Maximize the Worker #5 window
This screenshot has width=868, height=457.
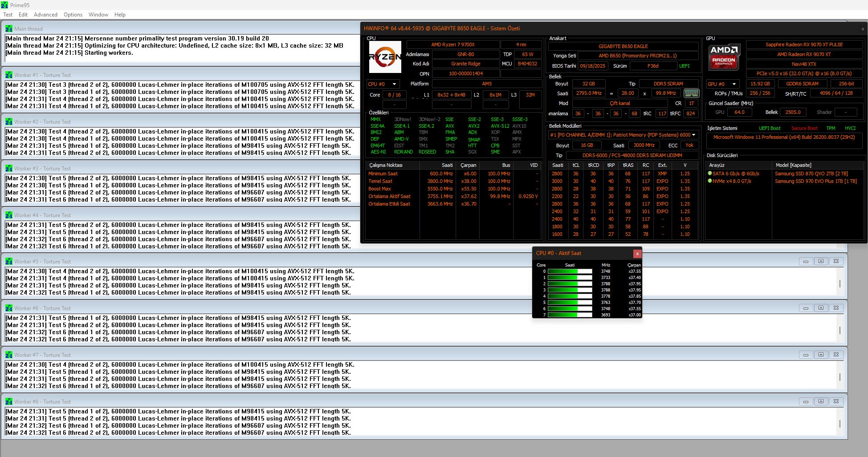(x=821, y=261)
